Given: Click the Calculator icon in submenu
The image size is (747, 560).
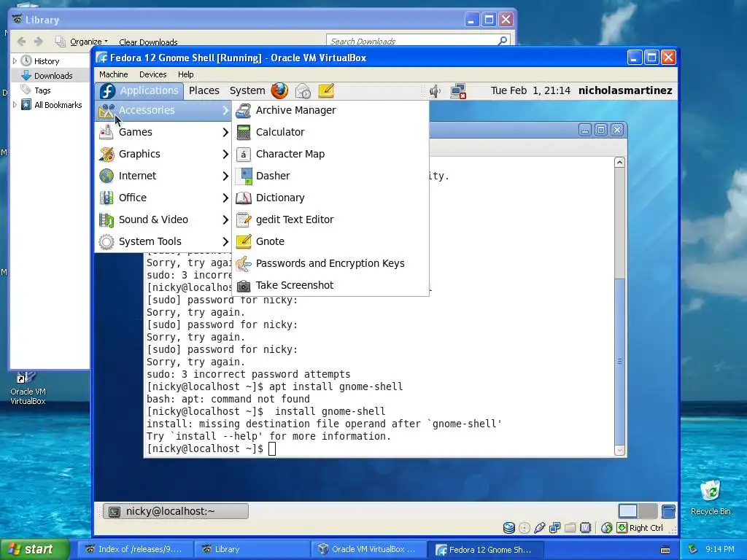Looking at the screenshot, I should (x=244, y=133).
